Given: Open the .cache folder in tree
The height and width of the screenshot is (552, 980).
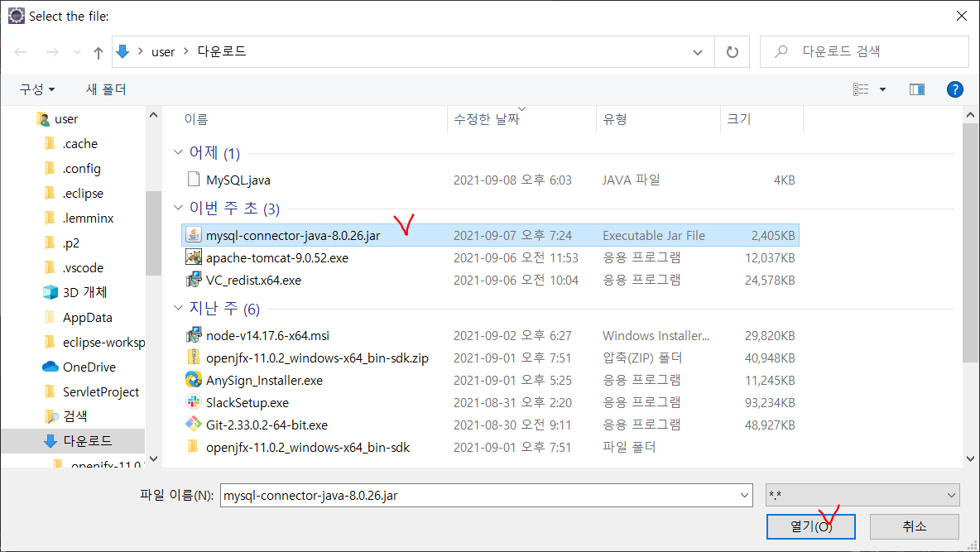Looking at the screenshot, I should tap(80, 144).
